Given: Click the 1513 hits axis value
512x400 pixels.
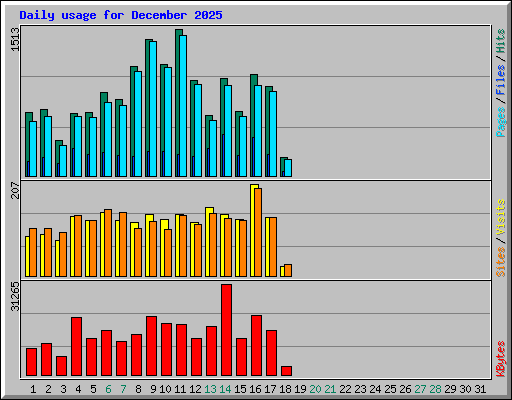Looking at the screenshot, I should (x=15, y=40).
